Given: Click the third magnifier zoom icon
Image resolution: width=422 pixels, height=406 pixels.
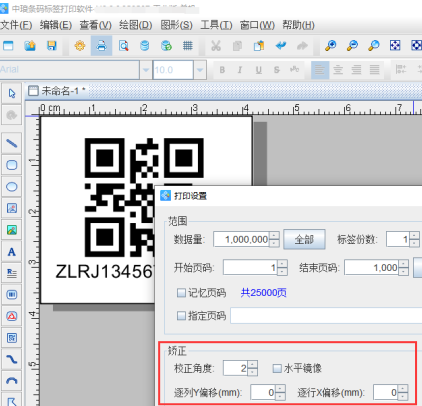Looking at the screenshot, I should click(374, 45).
